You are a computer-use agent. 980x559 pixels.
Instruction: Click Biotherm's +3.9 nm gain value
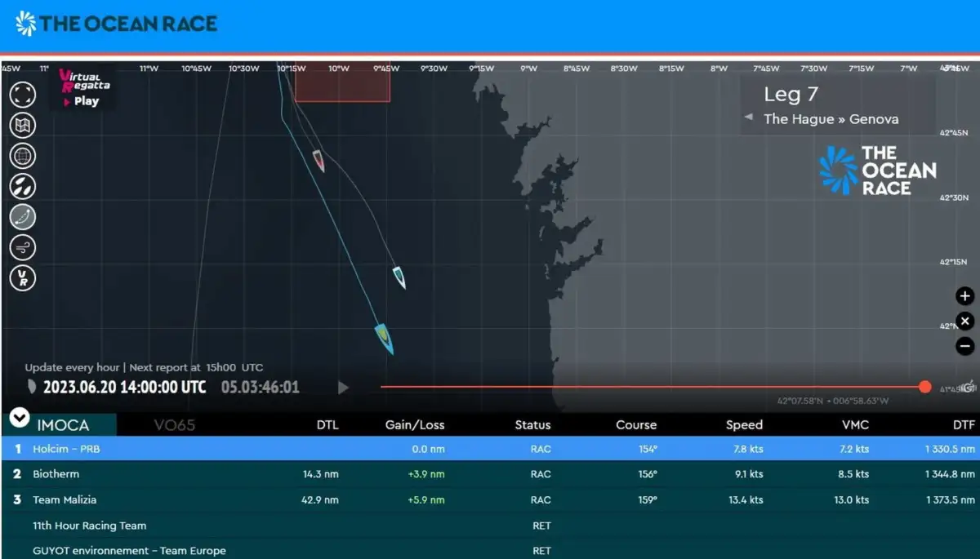coord(426,474)
